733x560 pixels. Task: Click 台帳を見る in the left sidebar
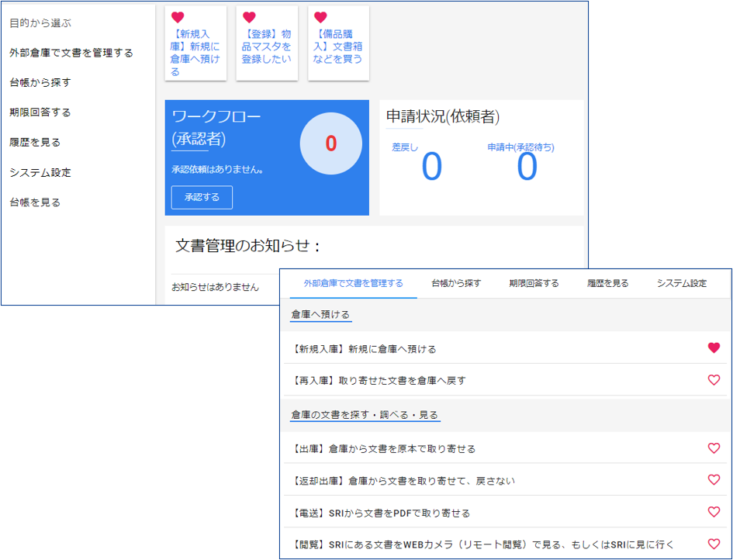coord(35,202)
